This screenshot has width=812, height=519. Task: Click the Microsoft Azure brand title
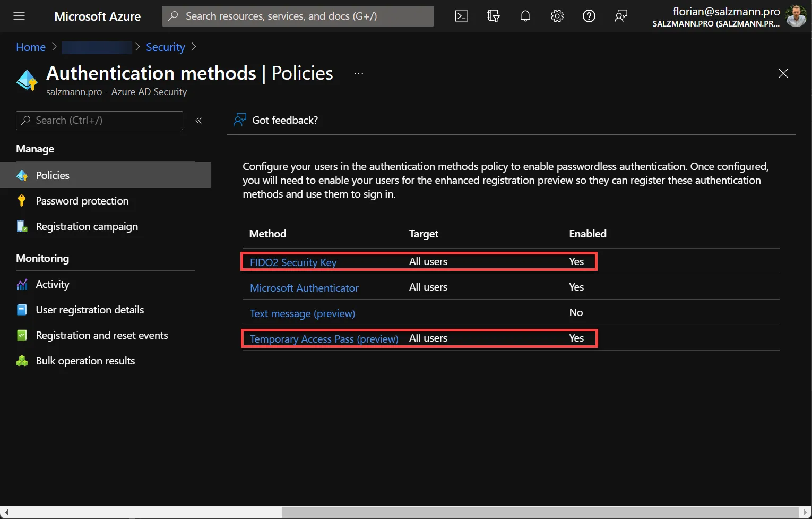[x=98, y=16]
